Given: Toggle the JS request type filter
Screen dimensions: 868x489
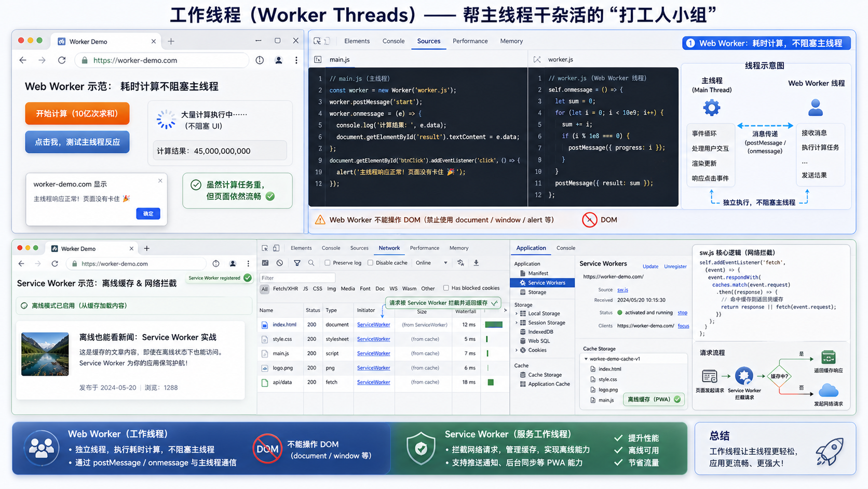Looking at the screenshot, I should (x=305, y=289).
